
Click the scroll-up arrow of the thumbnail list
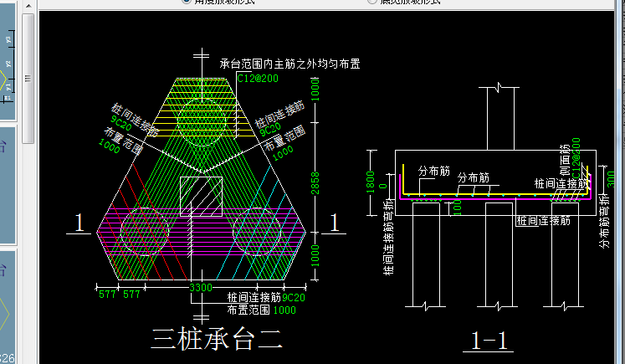[28, 6]
